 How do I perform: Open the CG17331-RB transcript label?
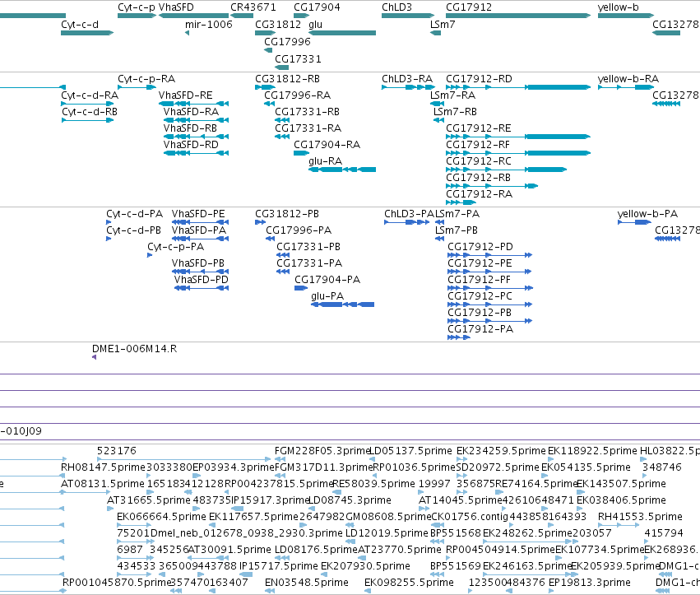click(x=307, y=112)
